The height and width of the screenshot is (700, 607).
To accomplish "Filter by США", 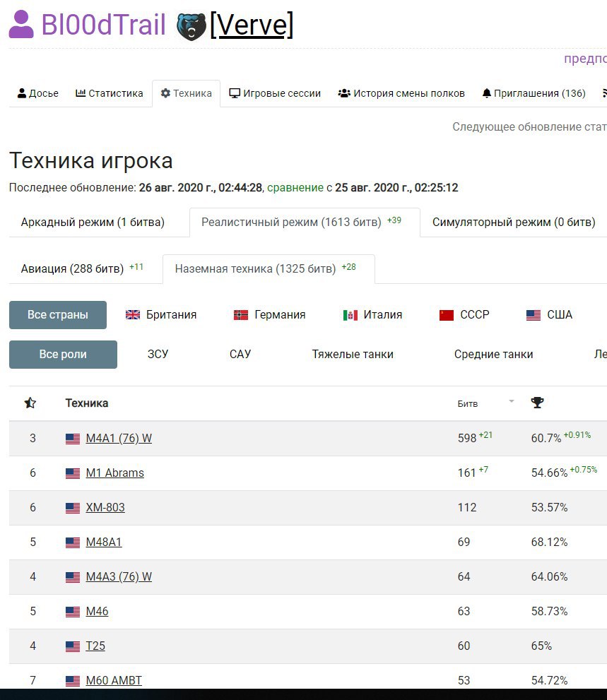I will (549, 315).
